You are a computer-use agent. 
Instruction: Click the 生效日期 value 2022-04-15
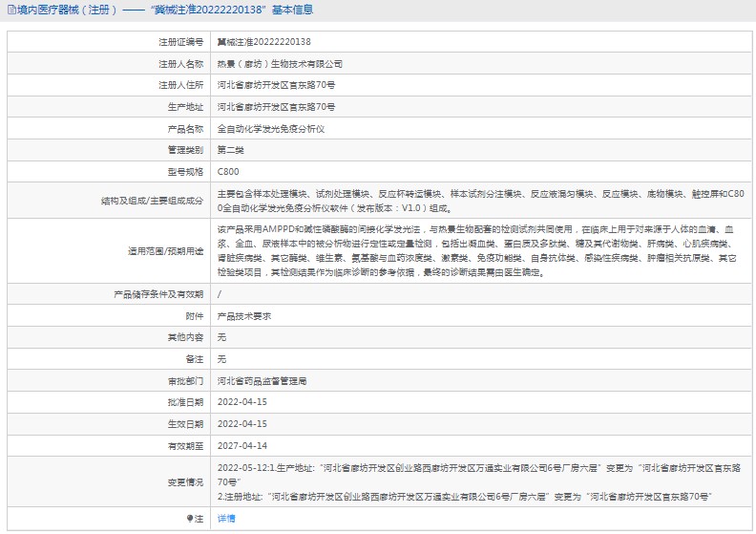point(242,423)
